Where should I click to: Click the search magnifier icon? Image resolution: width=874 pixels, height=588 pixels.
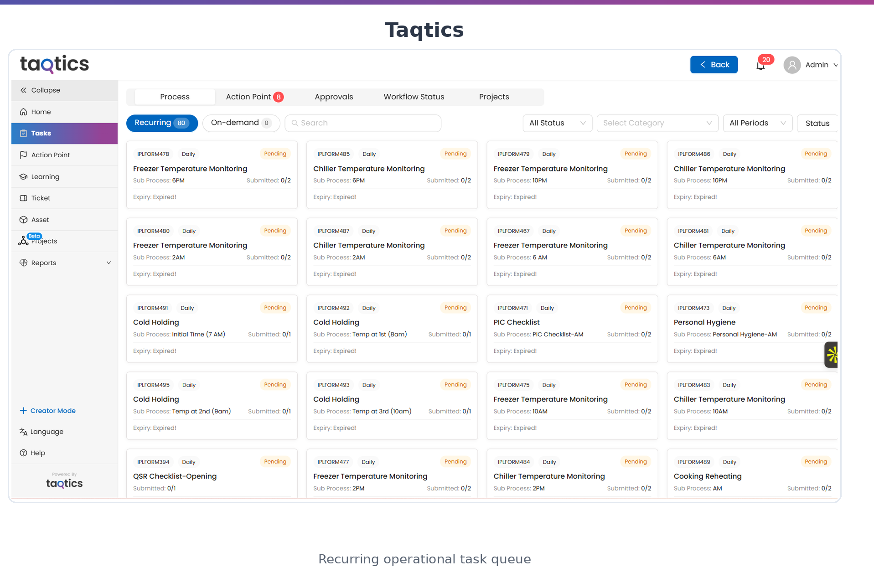(x=295, y=123)
